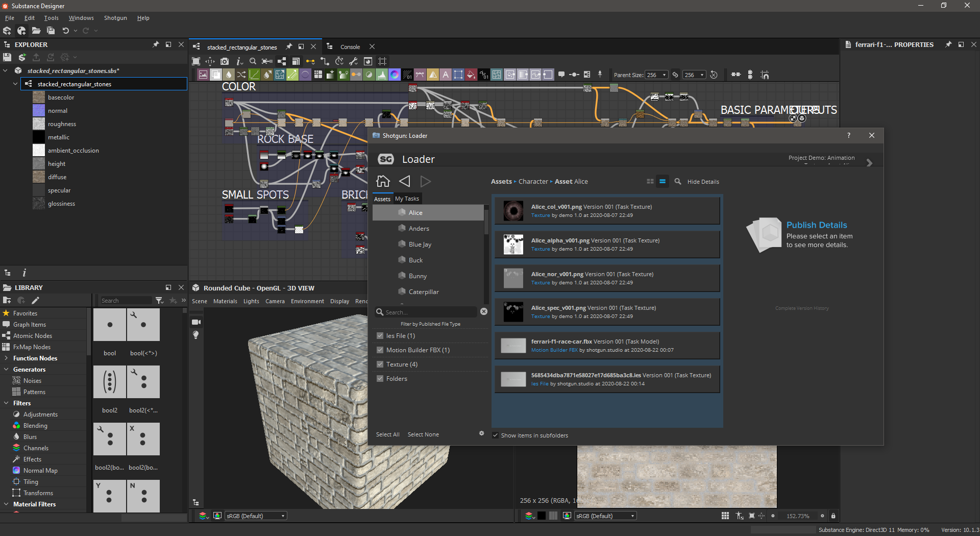This screenshot has height=536, width=980.
Task: Add a Blur (droplet) node
Action: tap(229, 75)
